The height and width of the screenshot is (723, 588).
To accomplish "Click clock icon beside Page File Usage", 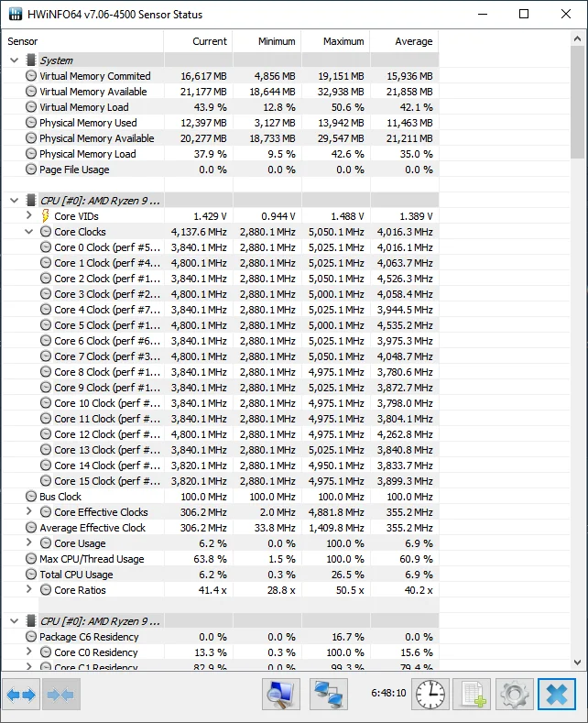I will 31,170.
